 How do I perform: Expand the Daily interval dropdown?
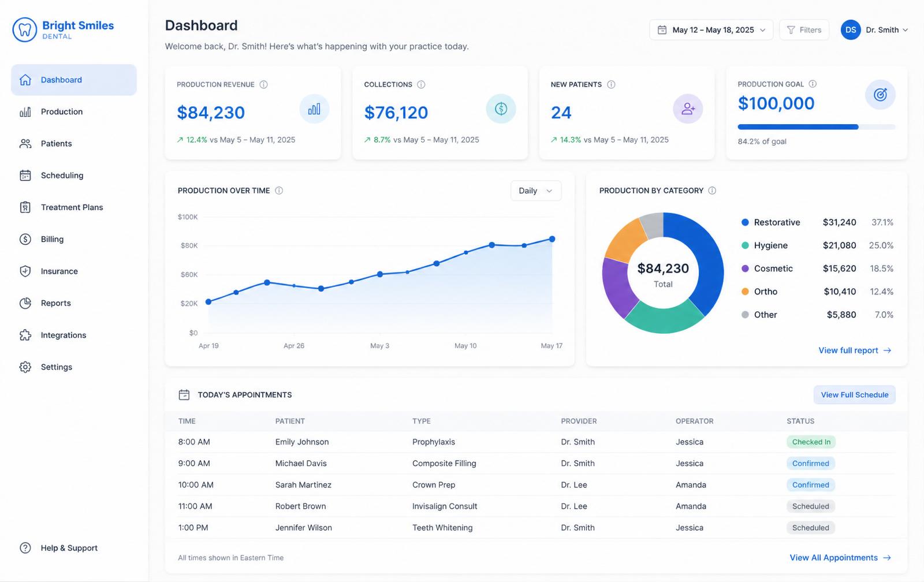pos(536,191)
